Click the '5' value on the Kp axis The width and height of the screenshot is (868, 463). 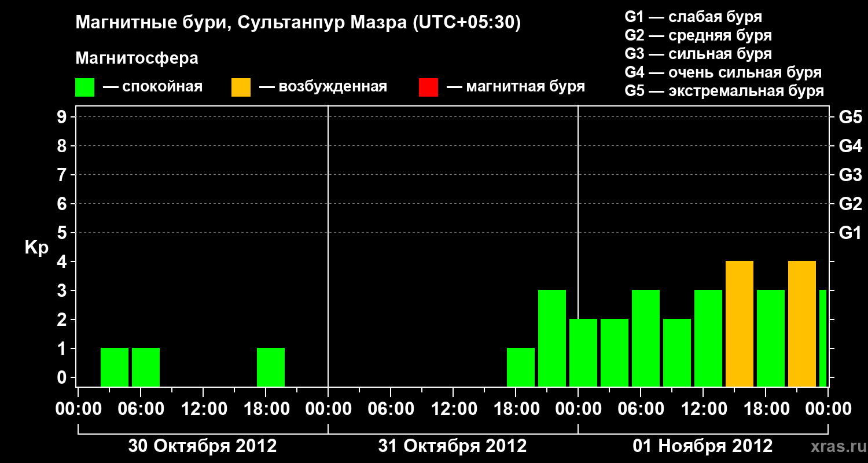pos(62,233)
